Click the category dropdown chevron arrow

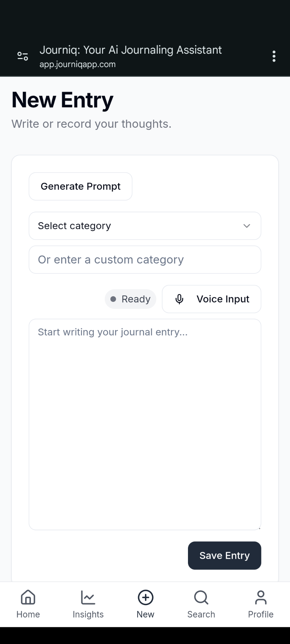247,226
